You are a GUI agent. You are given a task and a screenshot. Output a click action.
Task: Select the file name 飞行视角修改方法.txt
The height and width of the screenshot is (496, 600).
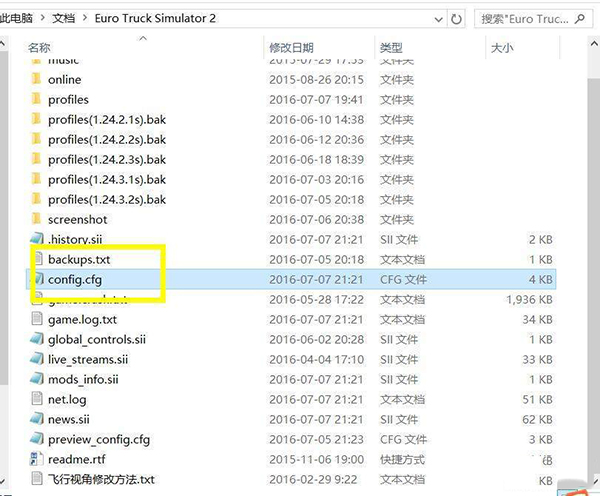click(101, 479)
